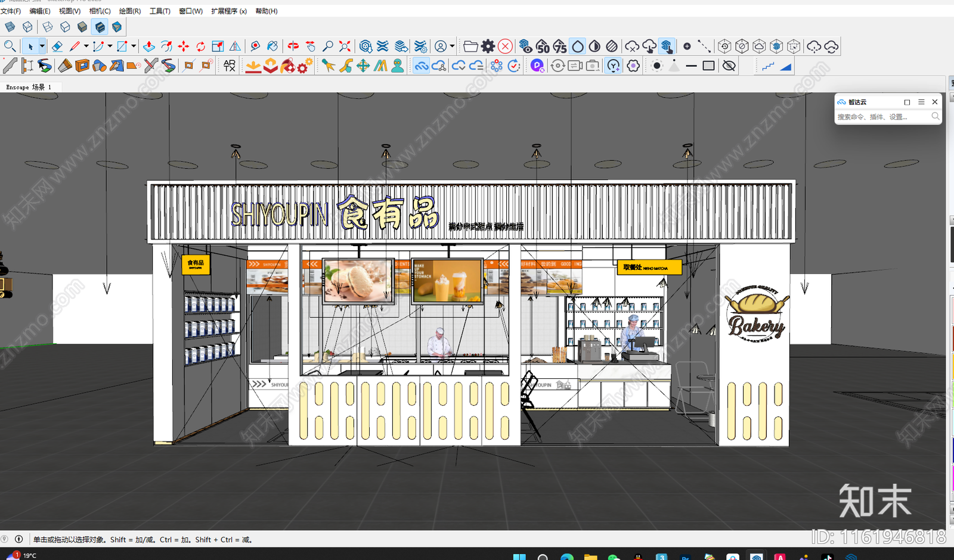Expand the Rectangle shape dropdown arrow
This screenshot has width=954, height=560.
[x=134, y=46]
